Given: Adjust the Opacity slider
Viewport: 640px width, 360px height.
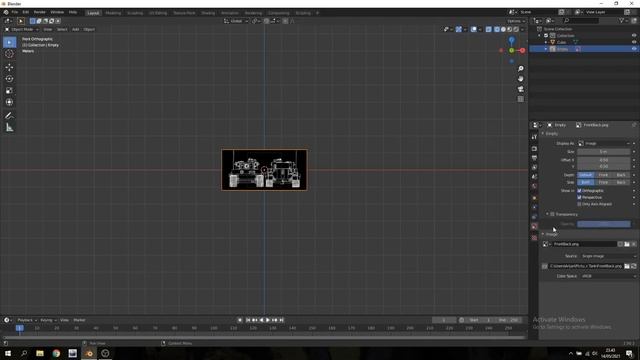Looking at the screenshot, I should click(604, 224).
